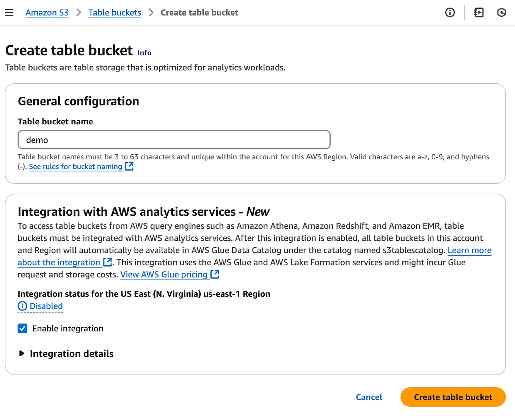
Task: Click the help info icon in the top bar
Action: [x=450, y=12]
